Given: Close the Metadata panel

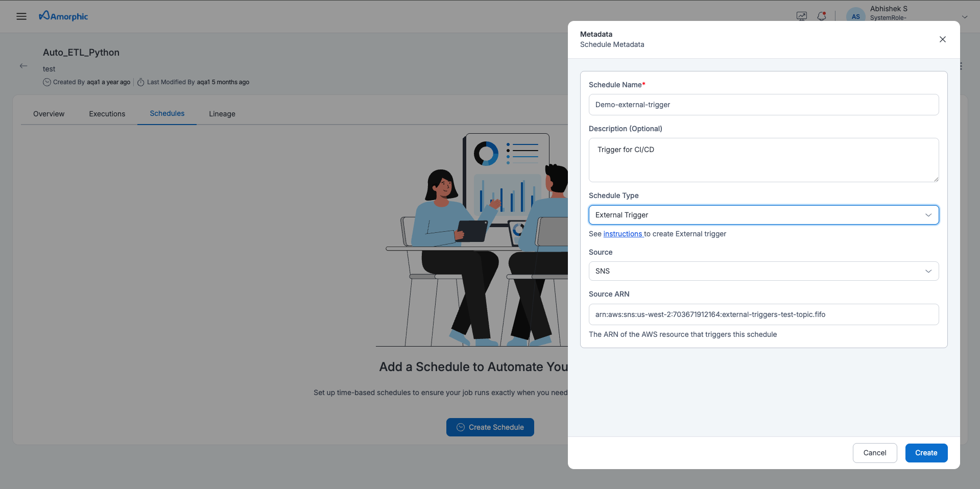Looking at the screenshot, I should (942, 39).
